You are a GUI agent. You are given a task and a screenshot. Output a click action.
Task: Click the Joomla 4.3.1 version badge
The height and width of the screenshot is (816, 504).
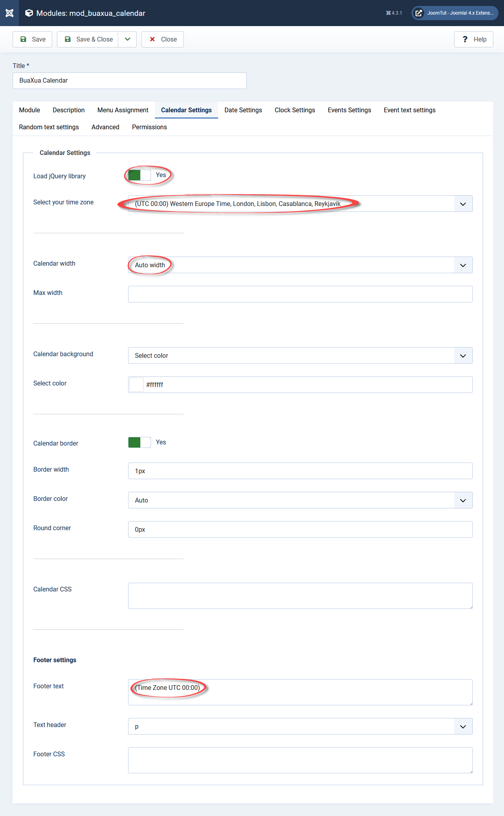[394, 13]
